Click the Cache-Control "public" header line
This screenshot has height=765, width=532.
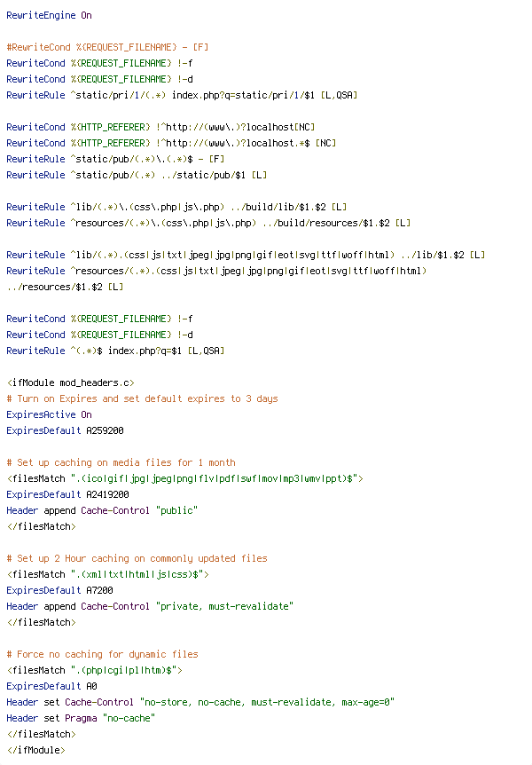point(102,510)
